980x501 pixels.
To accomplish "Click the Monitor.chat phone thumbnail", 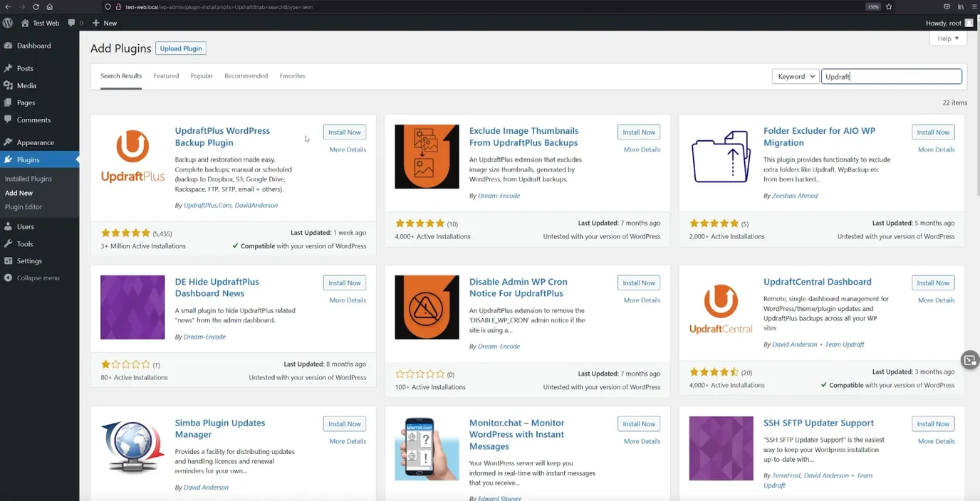I will click(x=427, y=448).
